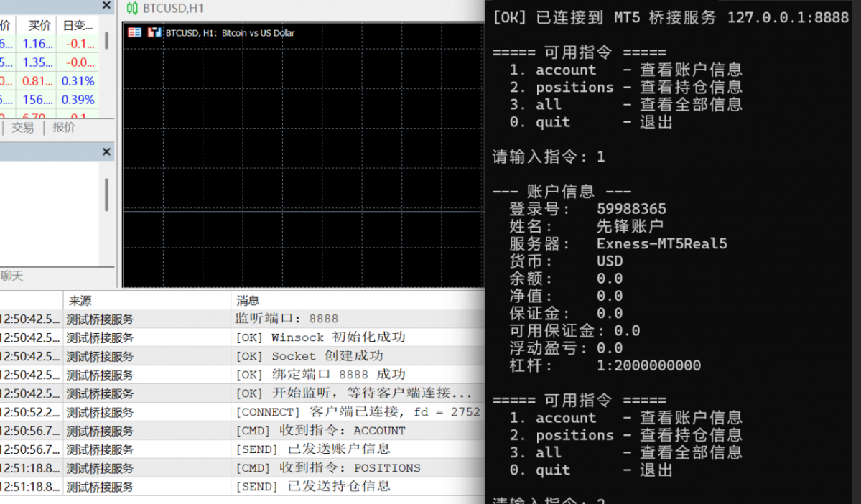This screenshot has width=861, height=504.
Task: Click the --- 账户信息 --- header in terminal
Action: tap(562, 192)
